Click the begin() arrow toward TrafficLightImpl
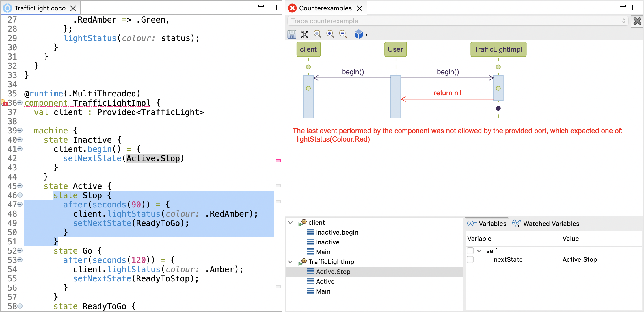This screenshot has height=312, width=644. pyautogui.click(x=447, y=78)
